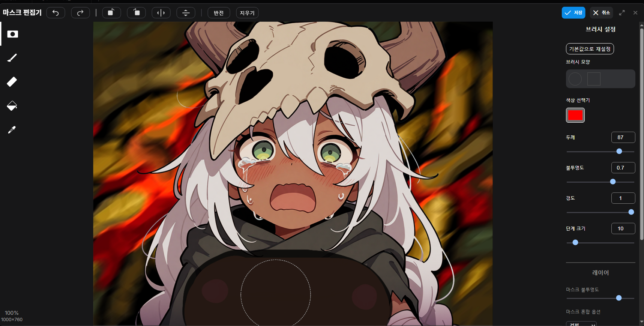
Task: Save the mask with 저장 button
Action: pyautogui.click(x=573, y=13)
